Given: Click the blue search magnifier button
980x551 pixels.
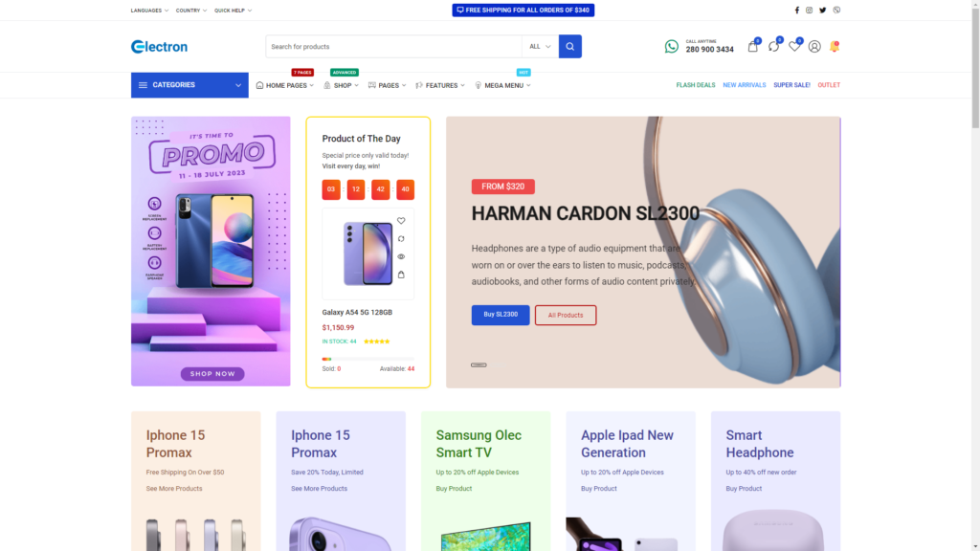Looking at the screenshot, I should click(569, 46).
